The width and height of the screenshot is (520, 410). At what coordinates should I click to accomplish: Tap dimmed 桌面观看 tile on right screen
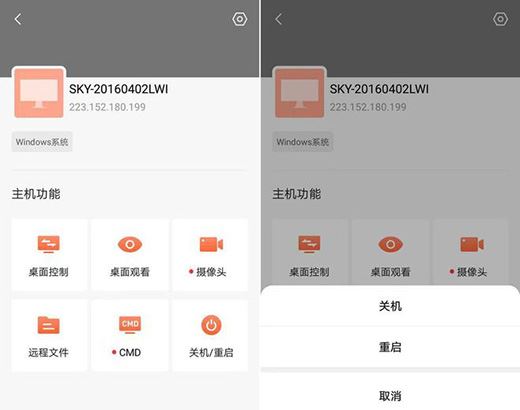click(x=390, y=252)
